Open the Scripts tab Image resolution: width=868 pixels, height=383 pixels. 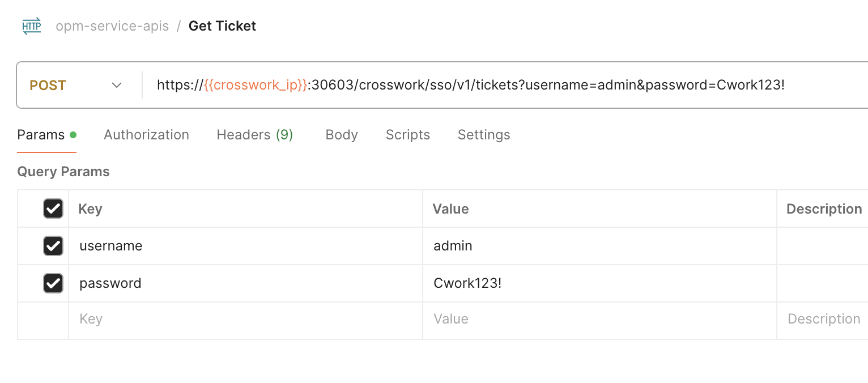[408, 135]
